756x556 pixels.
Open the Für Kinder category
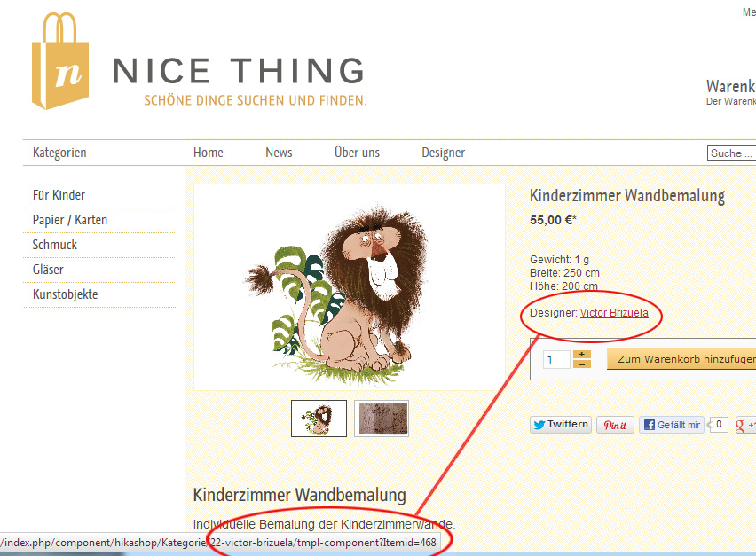(59, 195)
